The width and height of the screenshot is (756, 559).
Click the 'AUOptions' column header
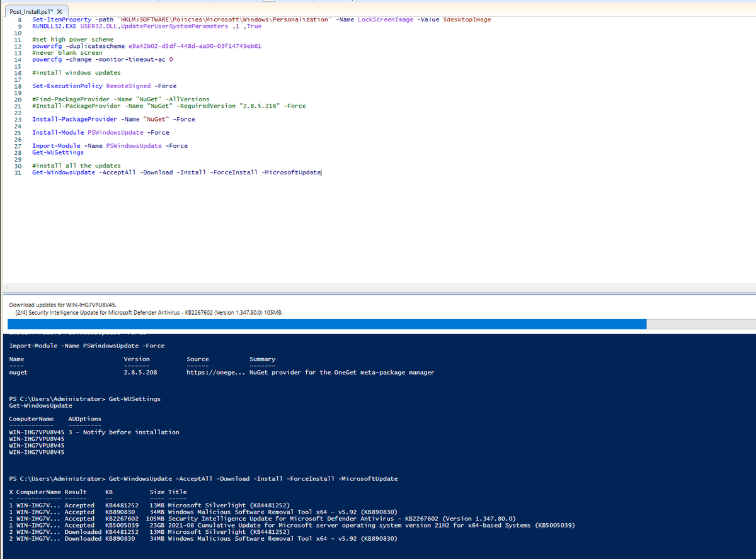[x=84, y=419]
